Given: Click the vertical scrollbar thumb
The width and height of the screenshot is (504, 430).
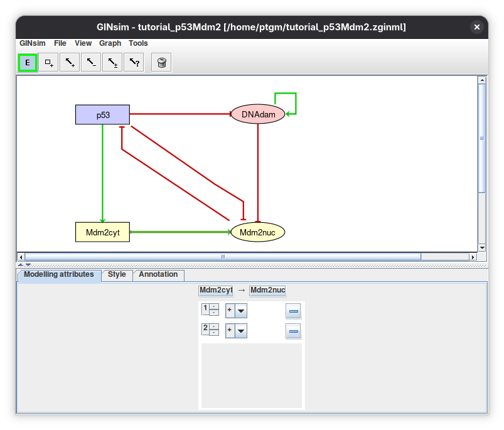Looking at the screenshot, I should click(482, 138).
